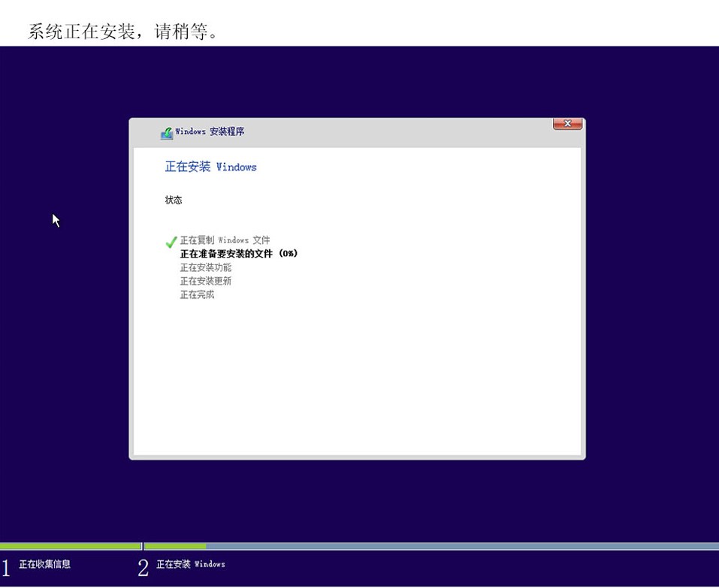Click the '正在安装功能' status line
The height and width of the screenshot is (588, 719).
[x=205, y=267]
